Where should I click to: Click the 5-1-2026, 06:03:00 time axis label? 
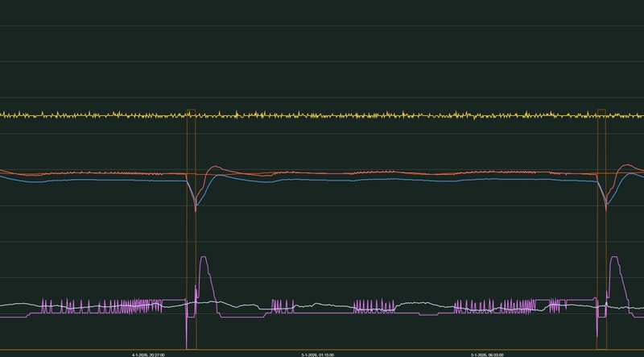pyautogui.click(x=488, y=355)
